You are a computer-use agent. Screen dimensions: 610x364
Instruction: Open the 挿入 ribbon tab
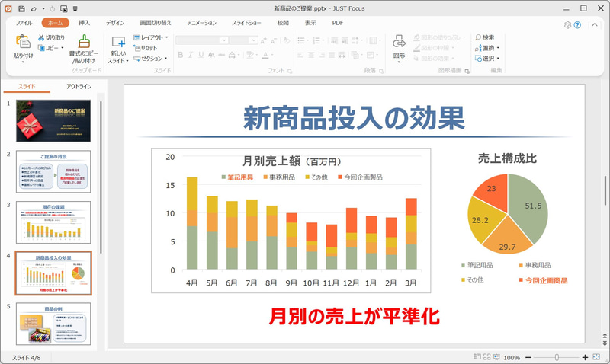coord(84,23)
